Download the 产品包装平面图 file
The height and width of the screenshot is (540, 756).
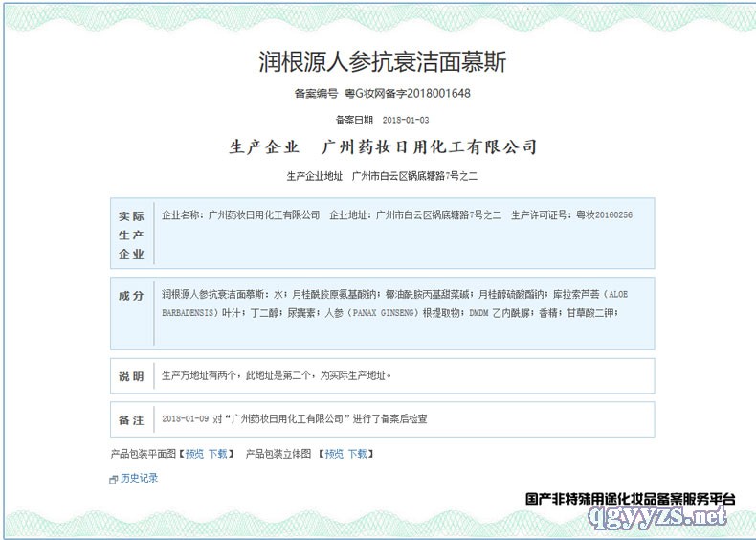(x=217, y=454)
